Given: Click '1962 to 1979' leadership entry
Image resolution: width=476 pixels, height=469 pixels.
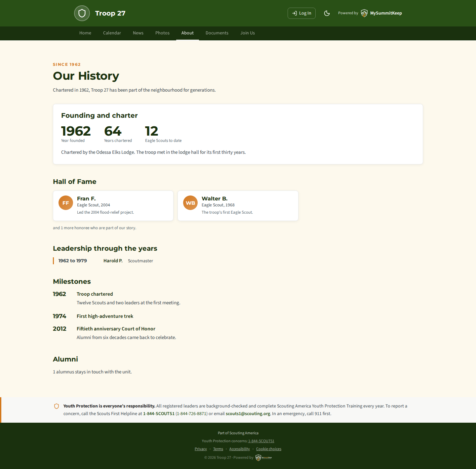Looking at the screenshot, I should tap(73, 261).
